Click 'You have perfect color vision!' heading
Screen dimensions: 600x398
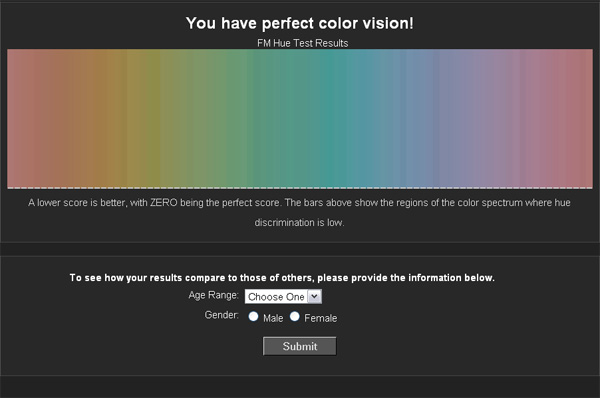tap(300, 23)
